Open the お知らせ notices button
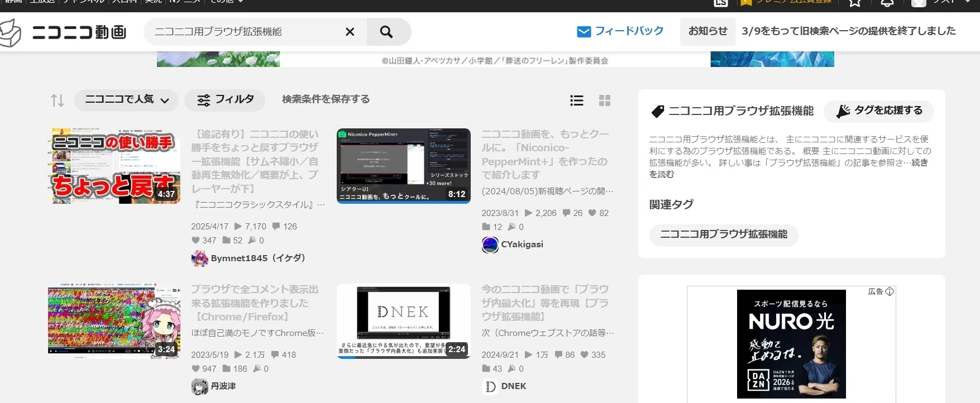This screenshot has width=980, height=403. [x=707, y=31]
